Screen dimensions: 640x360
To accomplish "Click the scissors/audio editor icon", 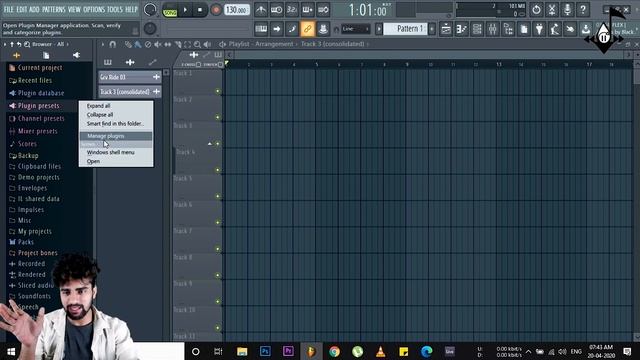I will coord(552,10).
